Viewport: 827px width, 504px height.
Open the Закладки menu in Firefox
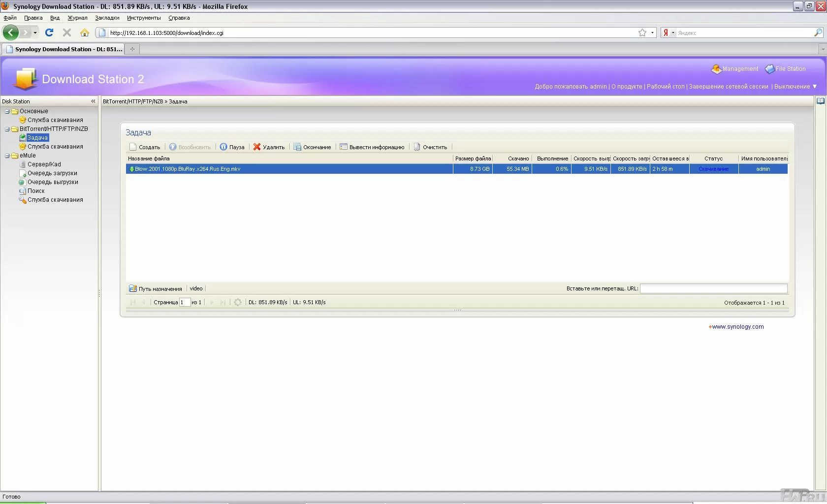tap(107, 18)
